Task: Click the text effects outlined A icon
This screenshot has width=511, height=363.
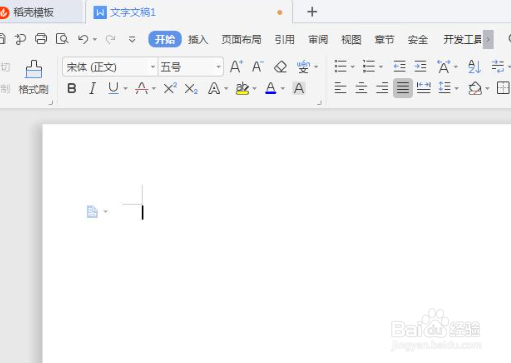Action: (214, 88)
